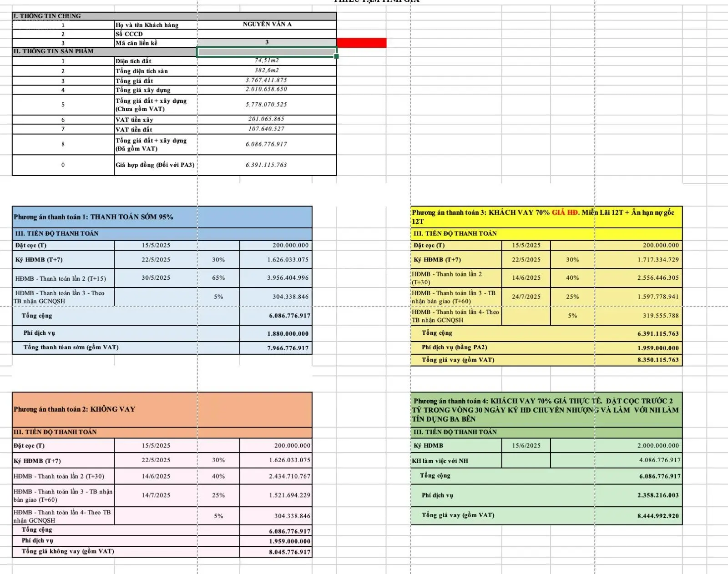Click the 'Tổng giá không vay (gồm VAT)' label
This screenshot has width=728, height=574.
click(126, 552)
